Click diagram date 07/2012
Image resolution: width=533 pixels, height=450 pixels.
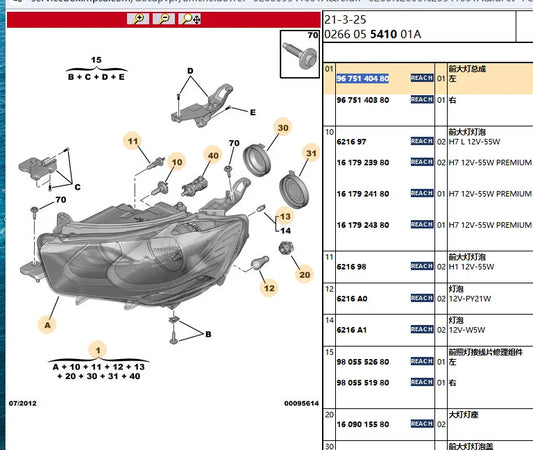(x=22, y=403)
